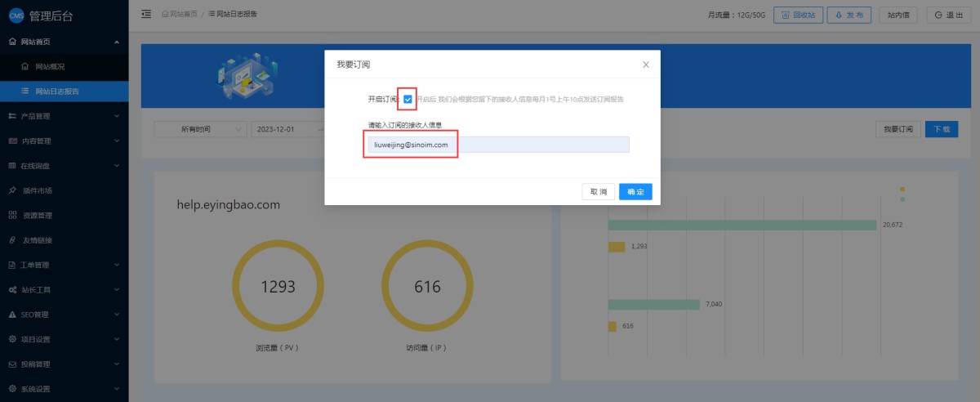Screen dimensions: 980x402
Task: Expand the 产品管理 menu arrow
Action: coord(117,116)
